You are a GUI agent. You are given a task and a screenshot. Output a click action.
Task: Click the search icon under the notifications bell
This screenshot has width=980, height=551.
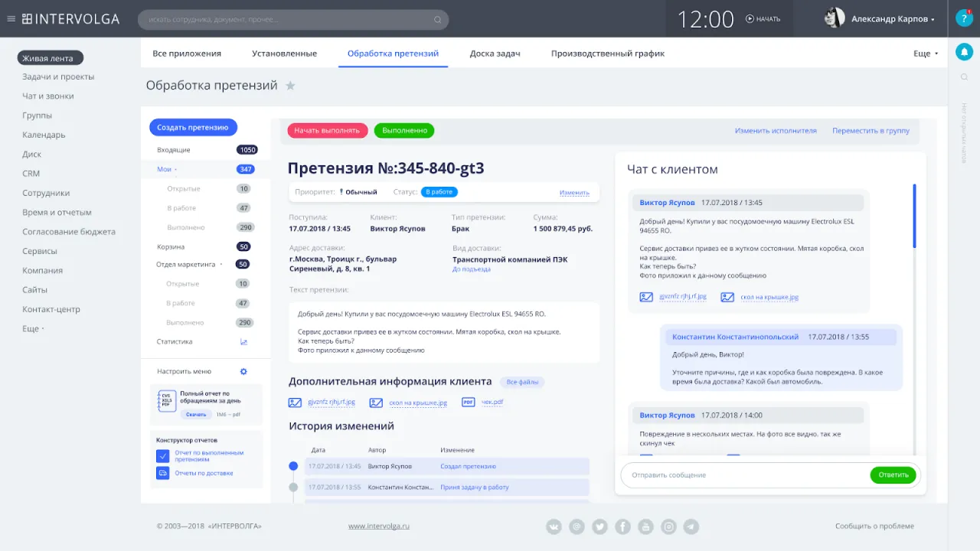point(964,77)
